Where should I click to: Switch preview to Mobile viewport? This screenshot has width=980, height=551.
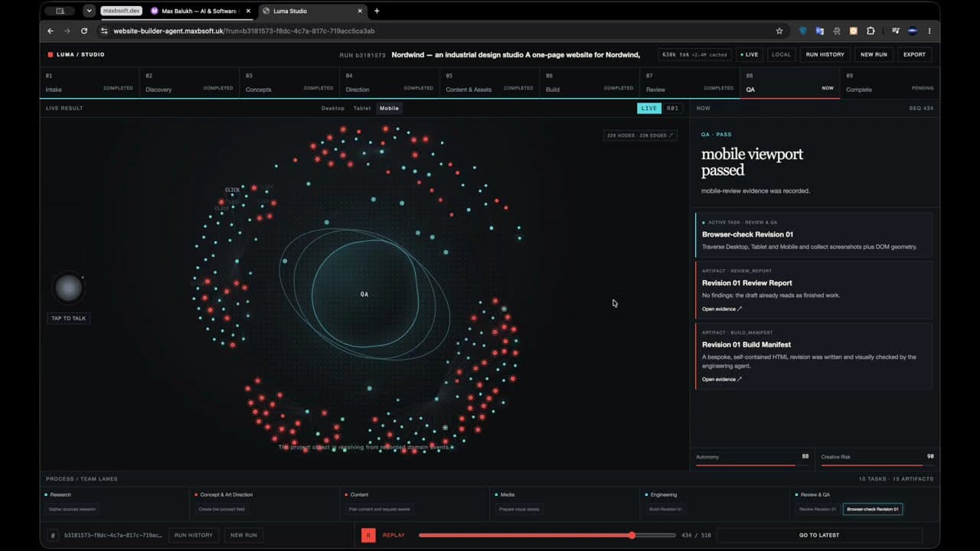(389, 109)
